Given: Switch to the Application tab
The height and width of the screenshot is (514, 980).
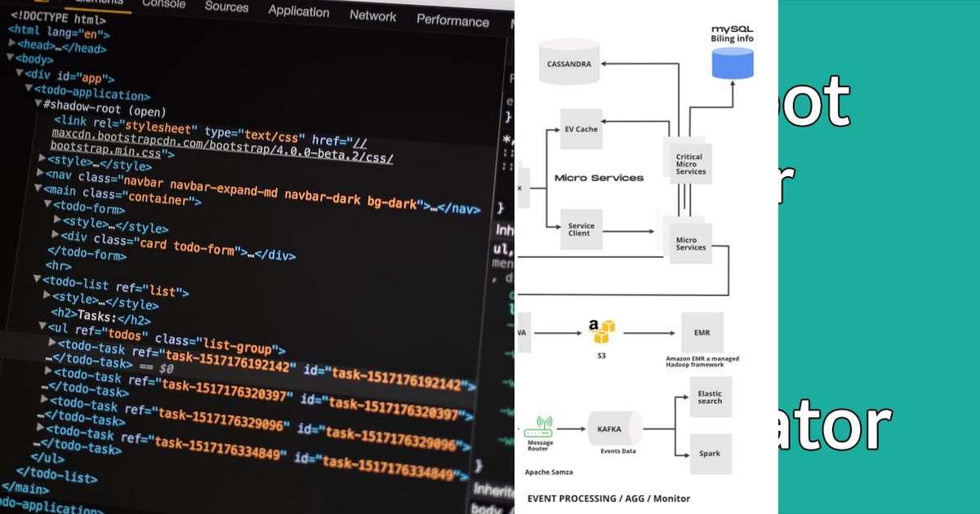Looking at the screenshot, I should [x=299, y=11].
